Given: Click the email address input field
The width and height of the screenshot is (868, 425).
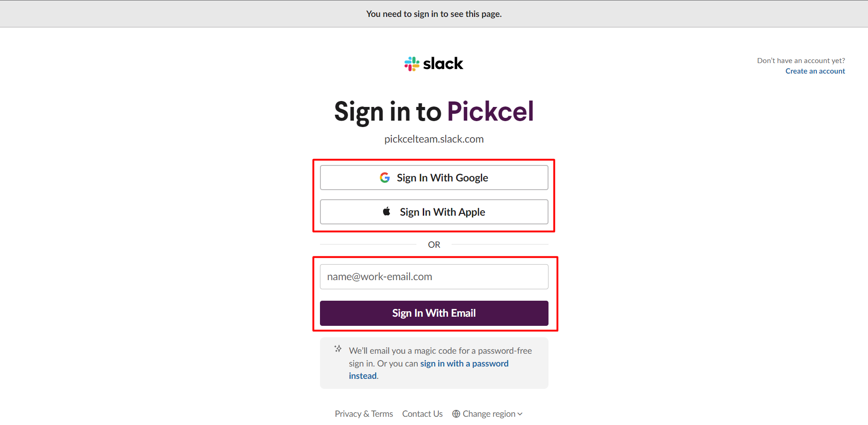Looking at the screenshot, I should [434, 276].
